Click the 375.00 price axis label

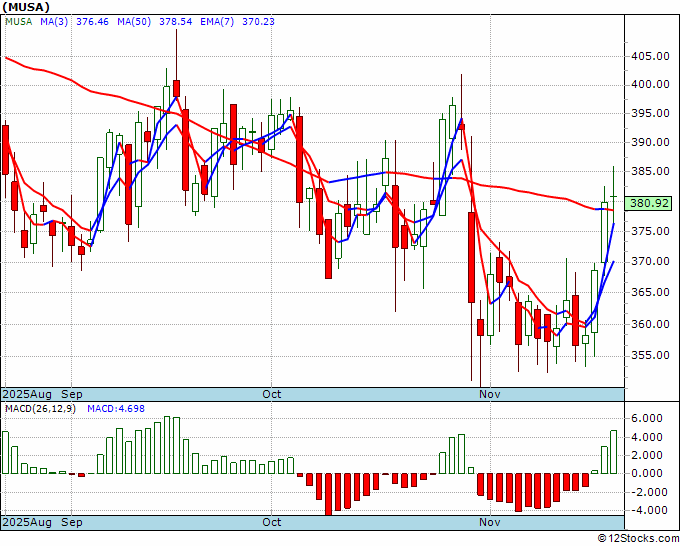[x=650, y=231]
